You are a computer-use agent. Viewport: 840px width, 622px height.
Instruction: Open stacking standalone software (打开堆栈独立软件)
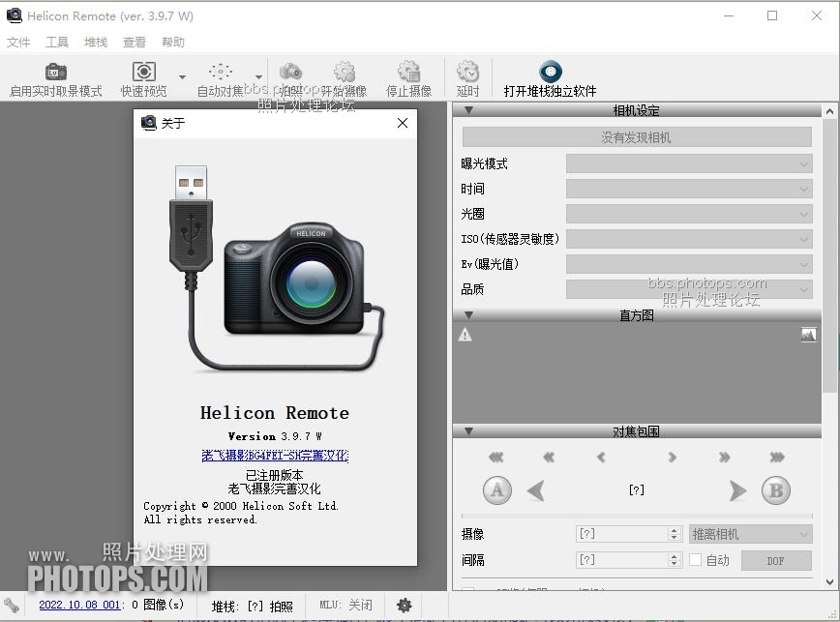(x=551, y=79)
